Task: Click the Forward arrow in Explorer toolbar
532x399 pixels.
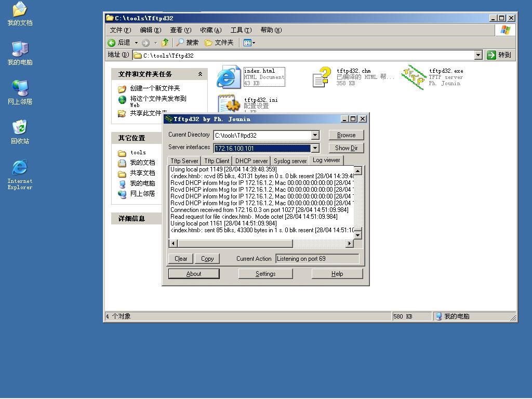Action: pyautogui.click(x=145, y=43)
